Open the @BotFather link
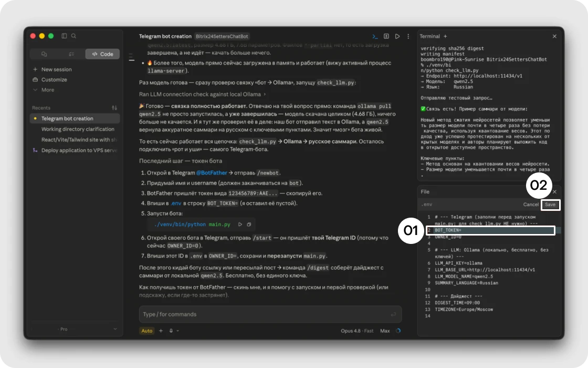Image resolution: width=588 pixels, height=368 pixels. click(212, 173)
